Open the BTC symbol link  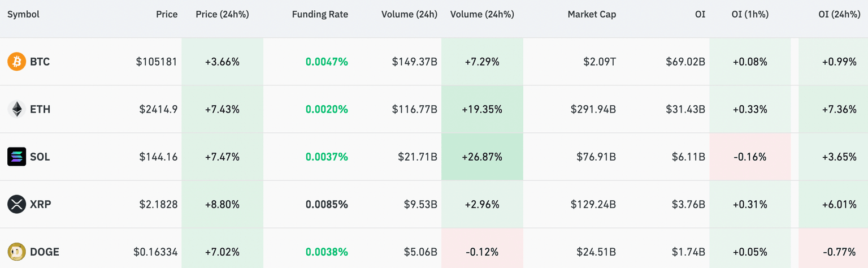point(40,62)
